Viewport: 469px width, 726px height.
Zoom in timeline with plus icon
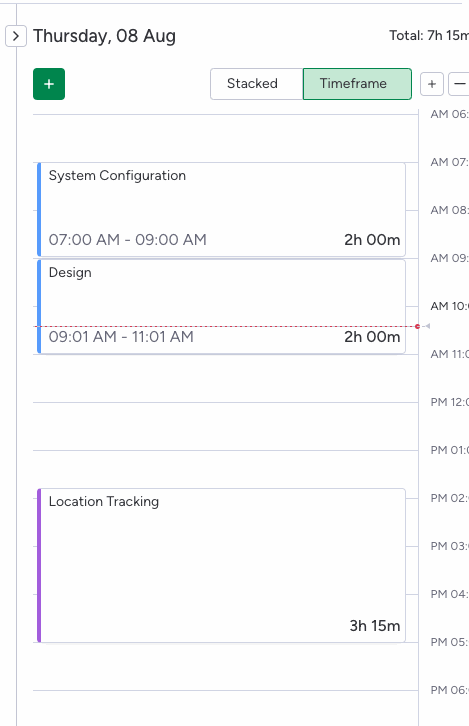coord(431,84)
